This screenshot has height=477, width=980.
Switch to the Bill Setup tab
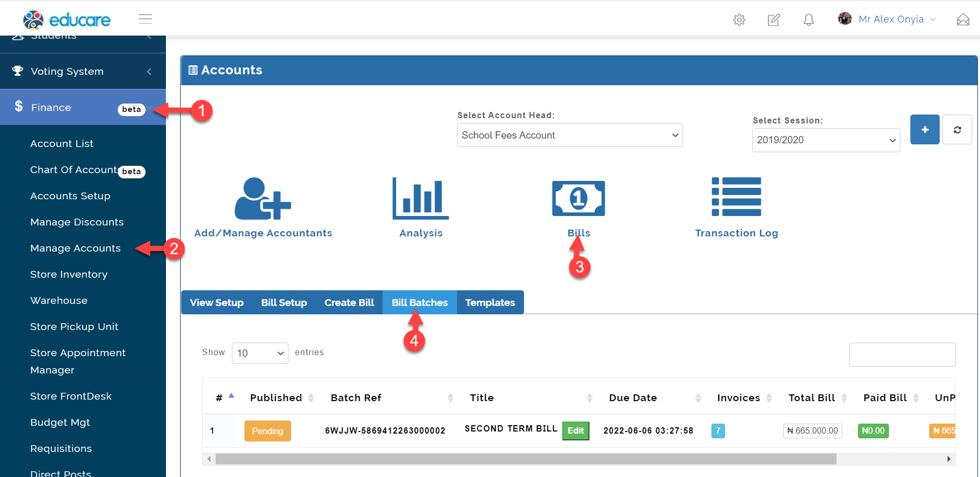pyautogui.click(x=284, y=302)
